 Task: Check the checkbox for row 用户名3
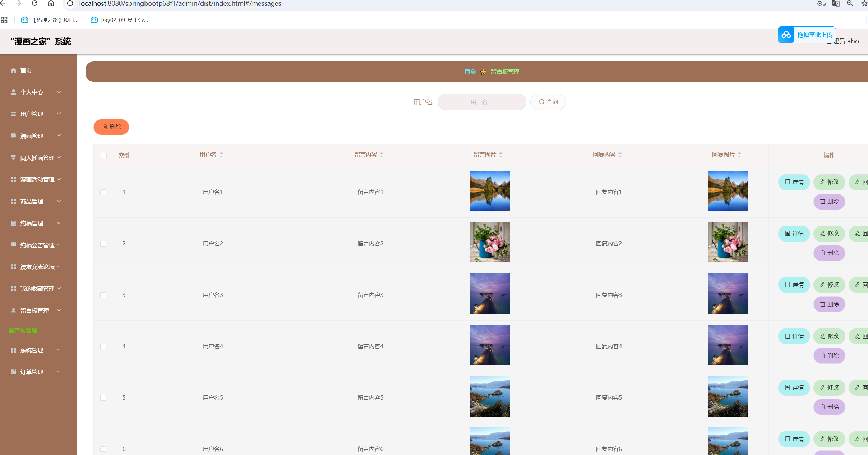(103, 295)
